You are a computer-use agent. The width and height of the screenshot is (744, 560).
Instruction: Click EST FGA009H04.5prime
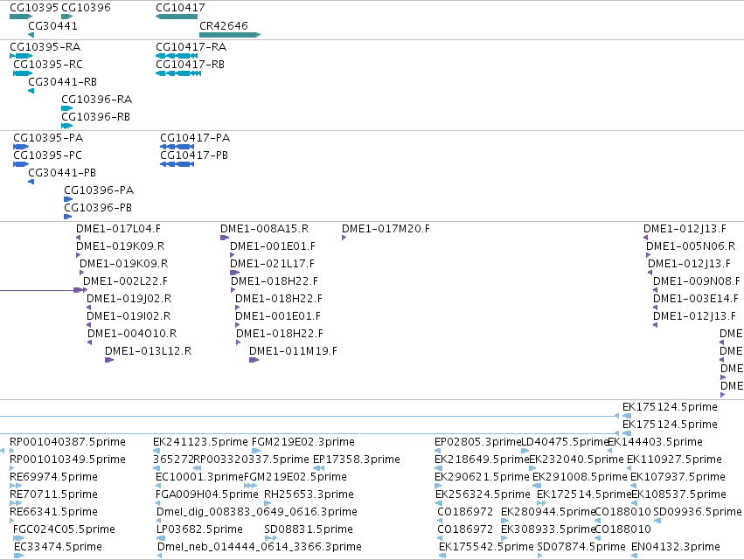click(207, 494)
